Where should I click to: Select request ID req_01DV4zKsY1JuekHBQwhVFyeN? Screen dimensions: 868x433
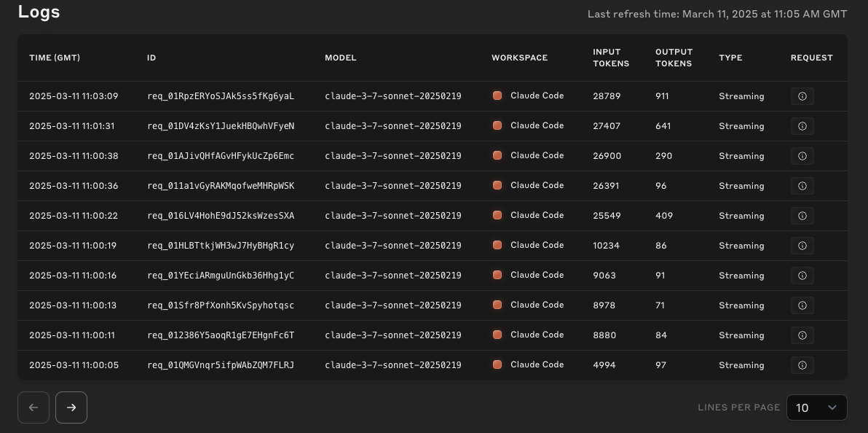click(x=221, y=126)
